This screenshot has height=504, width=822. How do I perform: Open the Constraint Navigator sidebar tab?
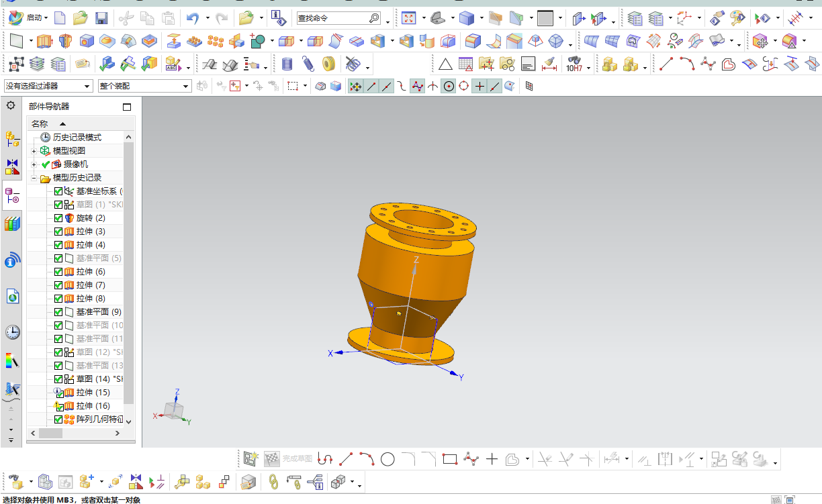(x=12, y=166)
